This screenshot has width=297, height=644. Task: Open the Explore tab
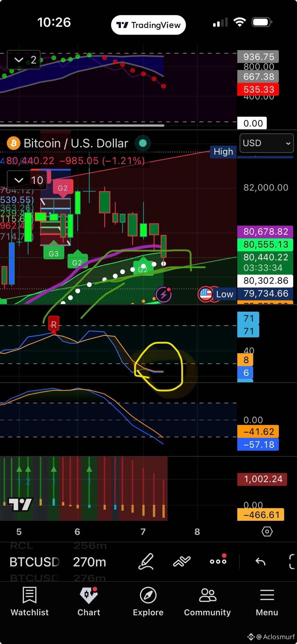pyautogui.click(x=148, y=601)
